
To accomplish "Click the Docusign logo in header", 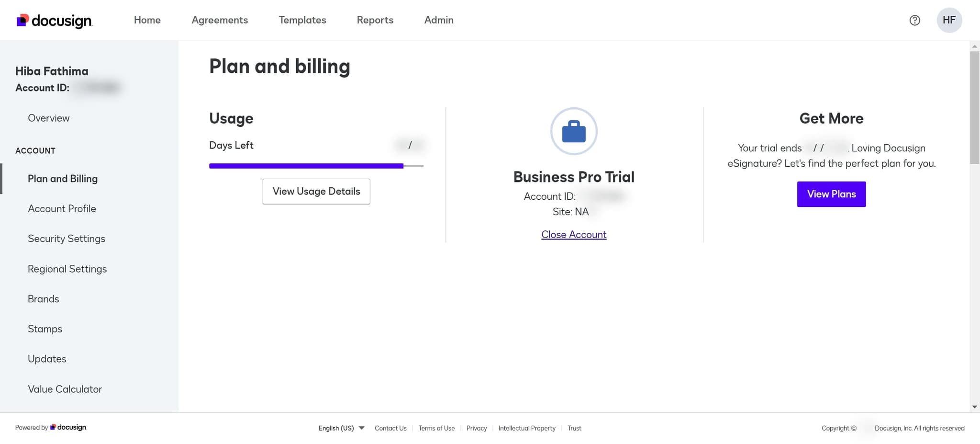I will click(x=55, y=21).
